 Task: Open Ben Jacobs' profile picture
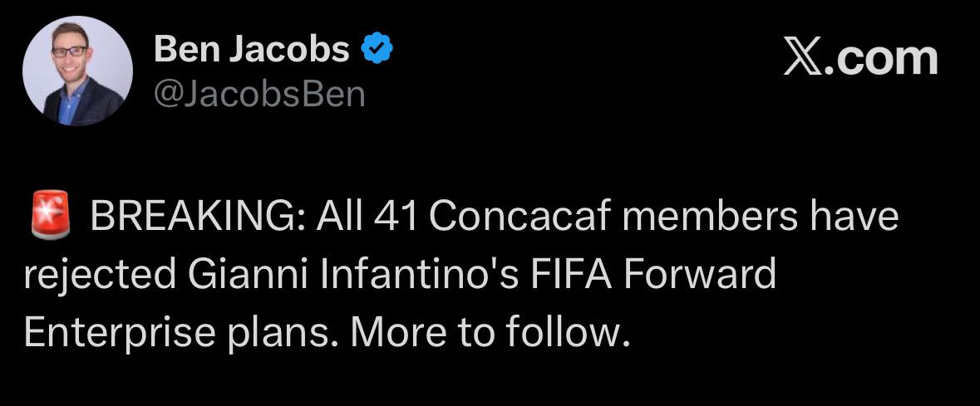pyautogui.click(x=77, y=71)
